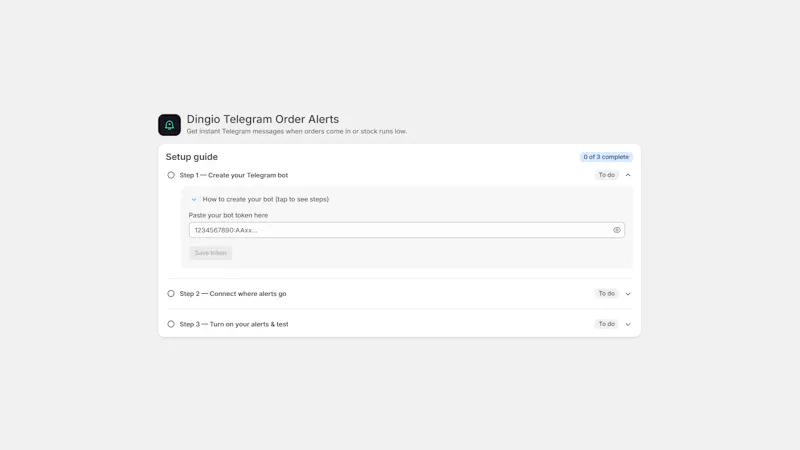Collapse Step 1 with the up chevron
800x450 pixels.
click(x=628, y=175)
